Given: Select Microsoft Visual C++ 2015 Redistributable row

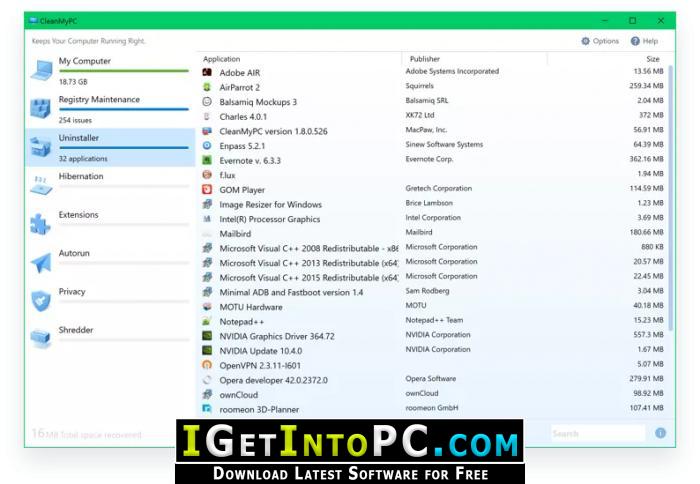Looking at the screenshot, I should 433,277.
